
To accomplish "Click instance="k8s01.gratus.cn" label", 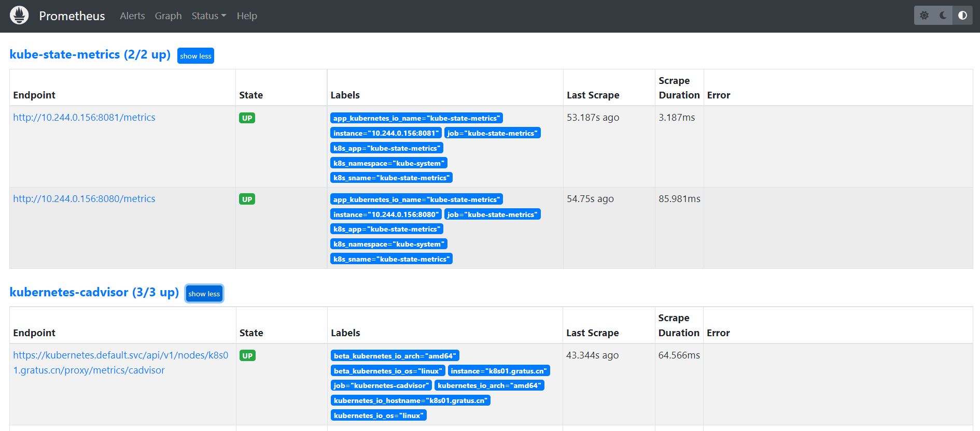I will [x=499, y=371].
